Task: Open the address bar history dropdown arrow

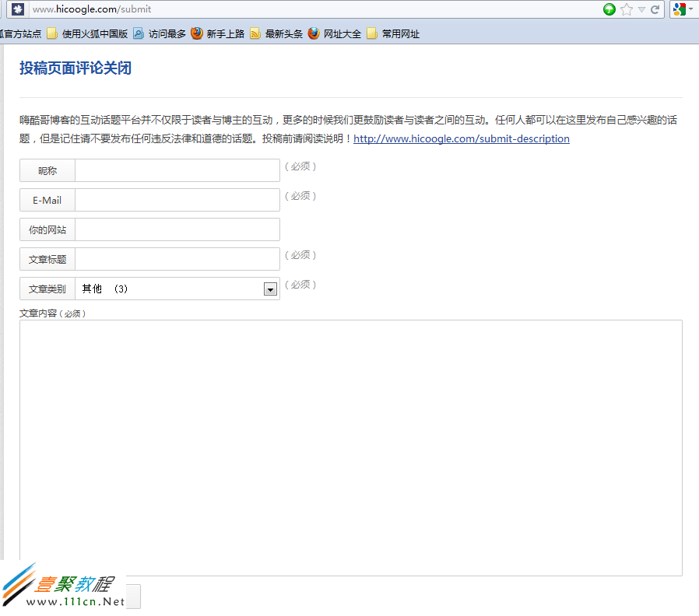Action: 641,9
